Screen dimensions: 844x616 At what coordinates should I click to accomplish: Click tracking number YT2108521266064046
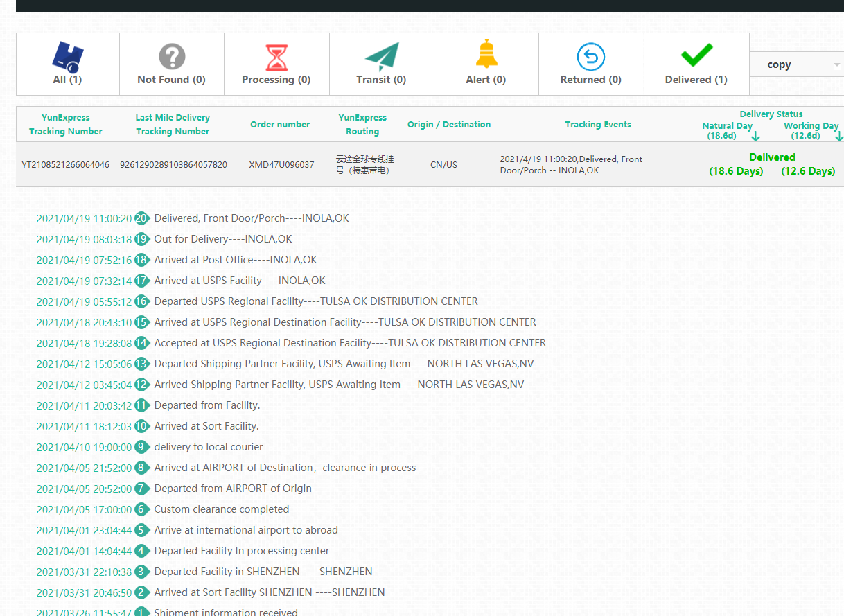(x=66, y=165)
